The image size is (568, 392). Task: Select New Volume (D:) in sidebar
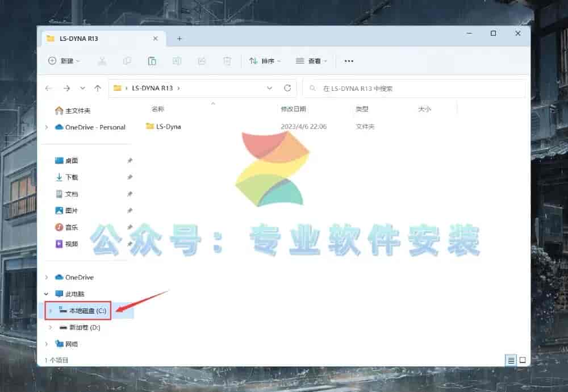point(80,327)
